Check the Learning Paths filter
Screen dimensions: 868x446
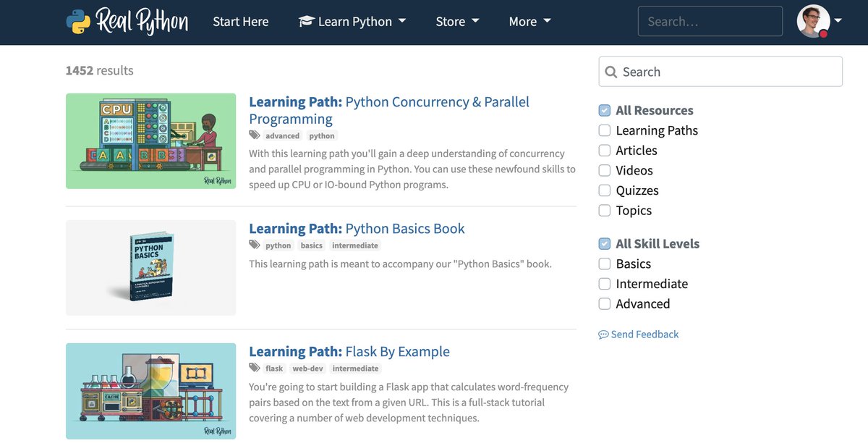(x=605, y=130)
